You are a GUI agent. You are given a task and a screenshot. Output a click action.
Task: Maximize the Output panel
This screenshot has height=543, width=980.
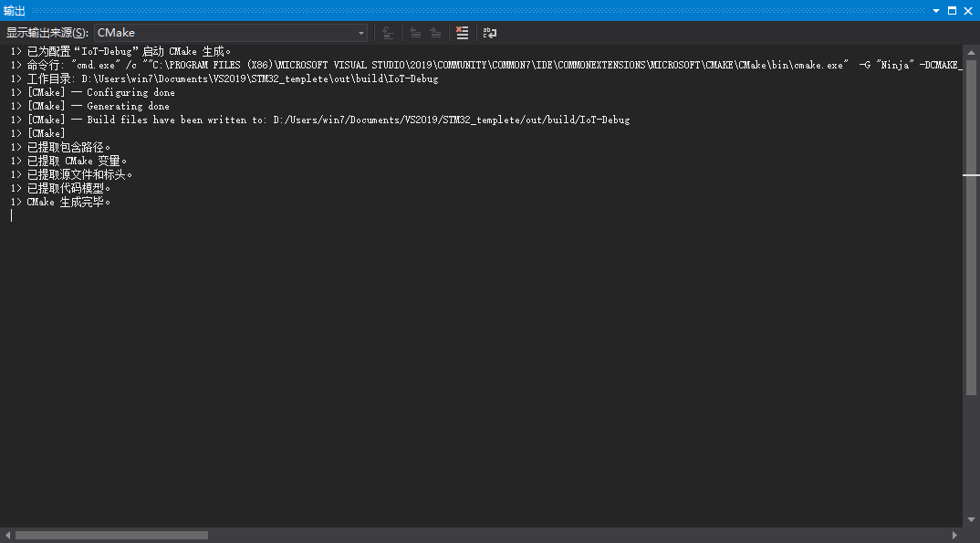click(x=952, y=11)
